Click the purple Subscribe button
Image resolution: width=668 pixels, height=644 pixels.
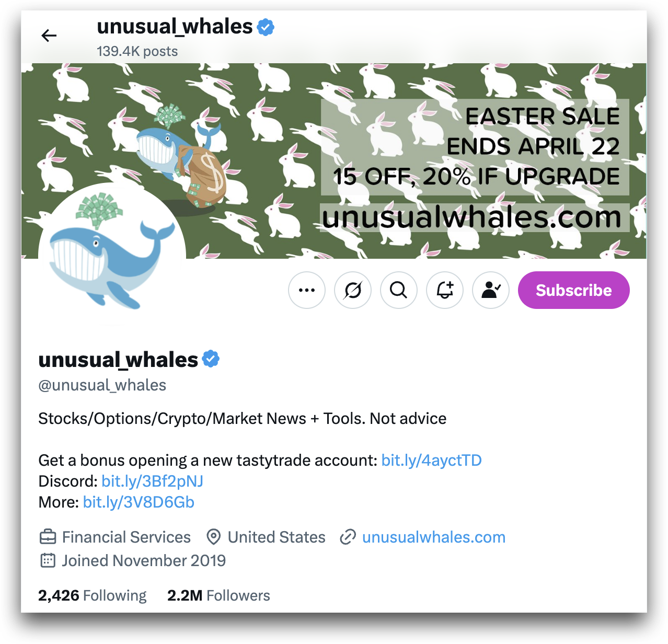coord(574,290)
